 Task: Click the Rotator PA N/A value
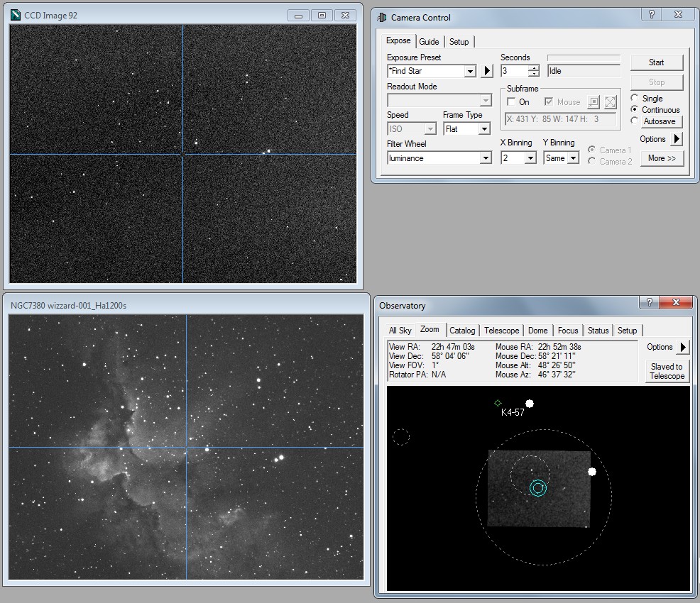[x=439, y=375]
